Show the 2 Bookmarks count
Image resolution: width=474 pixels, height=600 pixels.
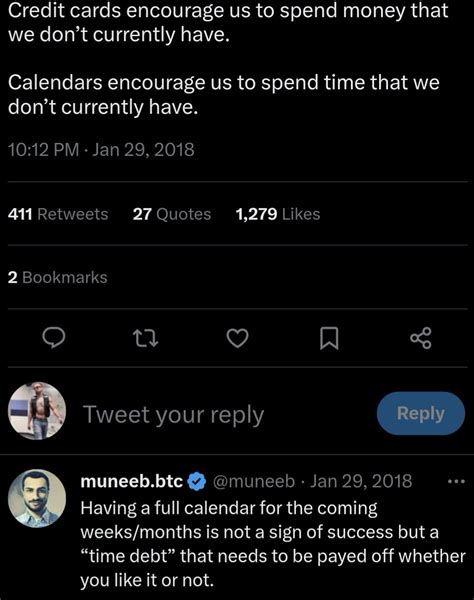click(57, 277)
